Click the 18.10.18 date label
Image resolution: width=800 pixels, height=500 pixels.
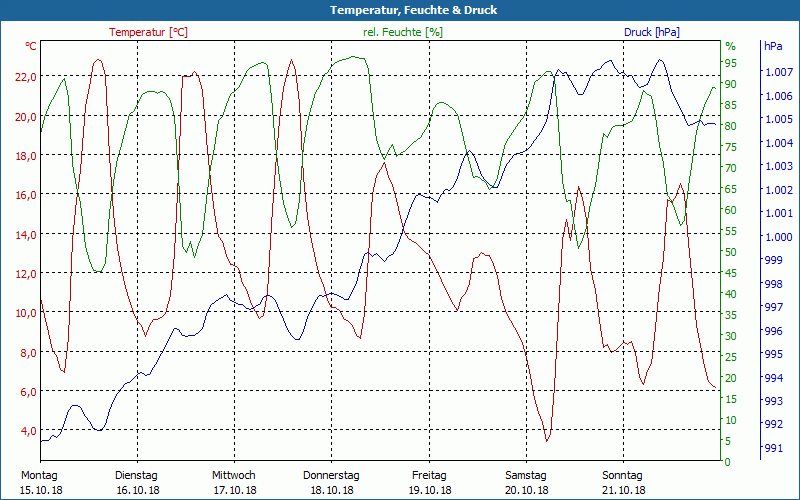click(331, 490)
